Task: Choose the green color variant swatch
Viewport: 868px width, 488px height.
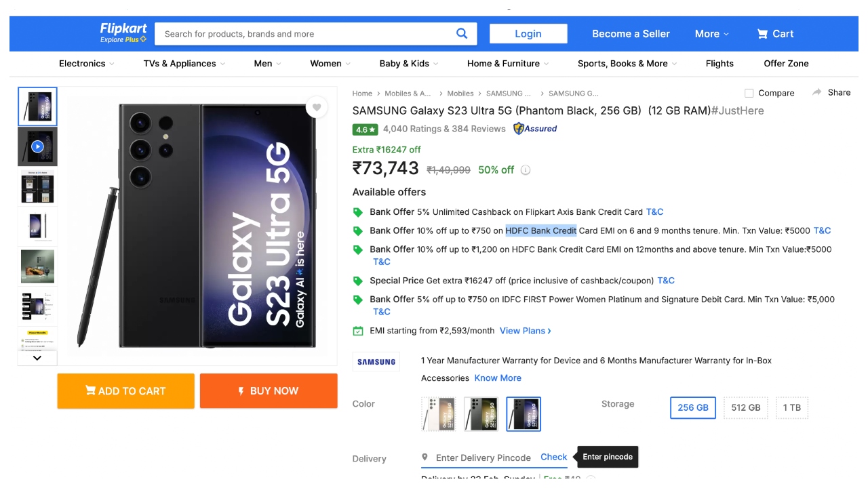Action: pyautogui.click(x=481, y=414)
